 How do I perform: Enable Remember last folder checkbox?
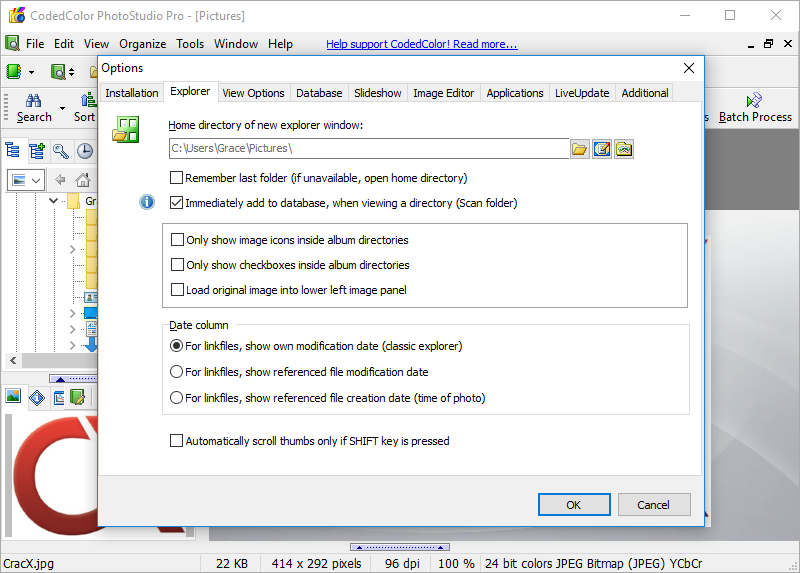click(x=176, y=178)
